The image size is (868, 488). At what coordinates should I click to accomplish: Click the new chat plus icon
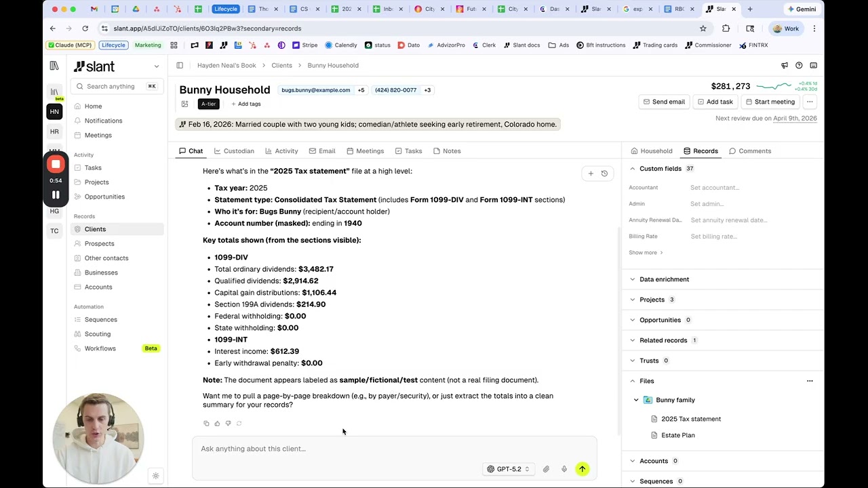pos(591,174)
